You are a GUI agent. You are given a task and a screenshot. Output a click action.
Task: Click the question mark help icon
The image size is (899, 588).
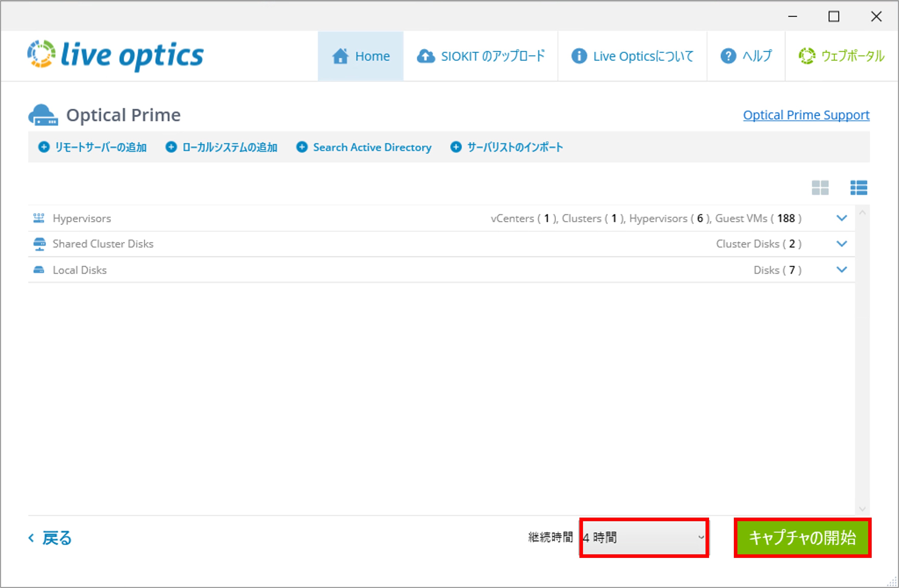(x=728, y=56)
